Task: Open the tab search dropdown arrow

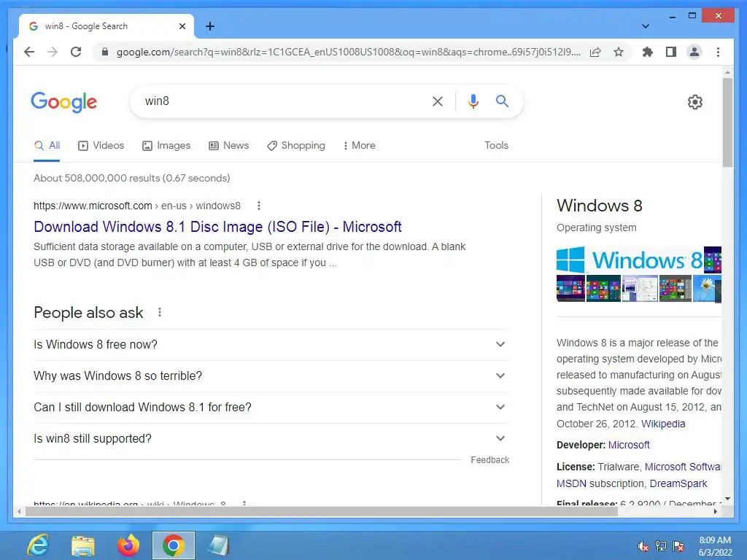Action: (646, 26)
